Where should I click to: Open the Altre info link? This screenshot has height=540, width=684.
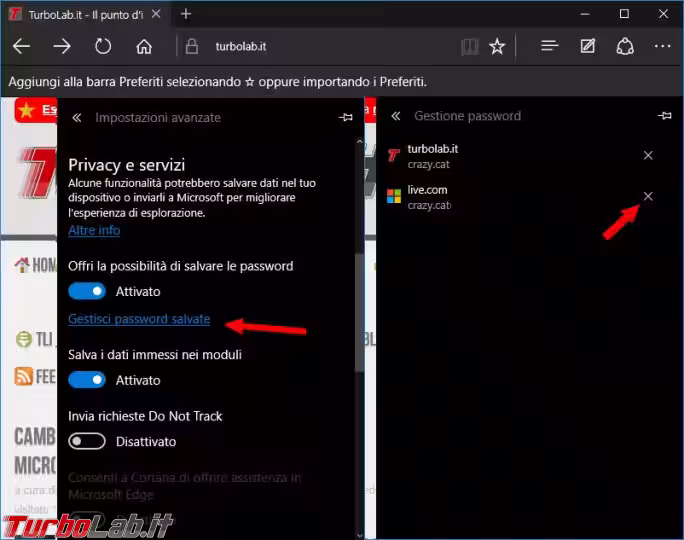[x=94, y=230]
